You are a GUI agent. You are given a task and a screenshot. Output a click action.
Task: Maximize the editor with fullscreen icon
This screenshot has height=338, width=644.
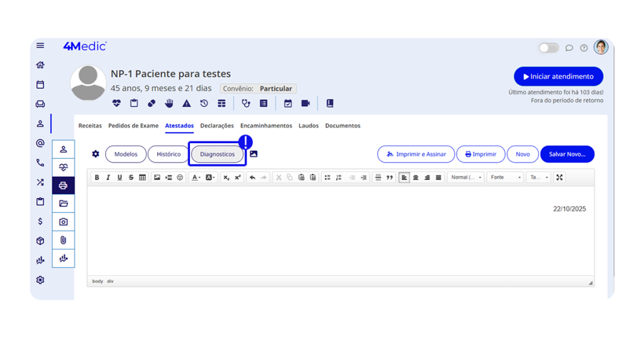560,178
